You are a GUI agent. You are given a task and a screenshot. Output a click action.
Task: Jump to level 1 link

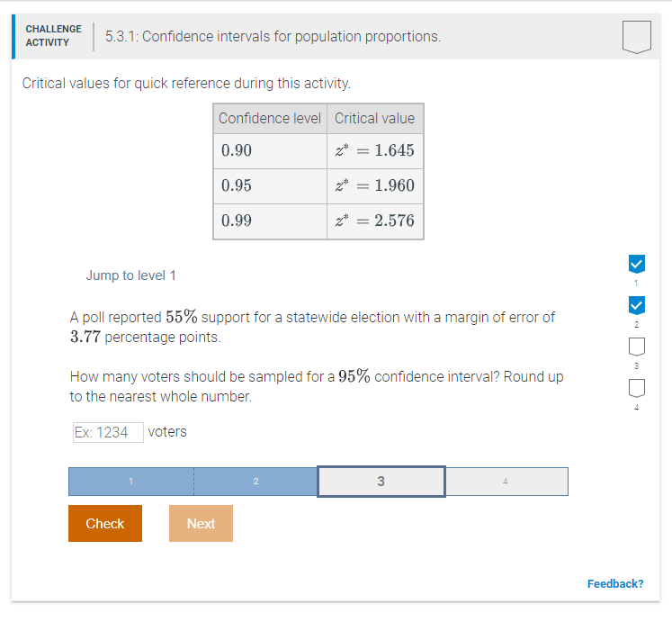pyautogui.click(x=130, y=275)
